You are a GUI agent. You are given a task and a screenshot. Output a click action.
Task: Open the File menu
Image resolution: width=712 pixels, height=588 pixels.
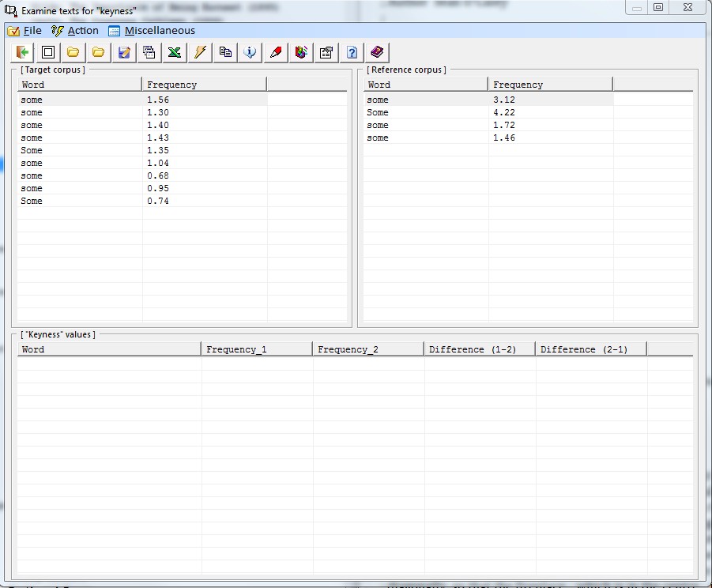[24, 31]
